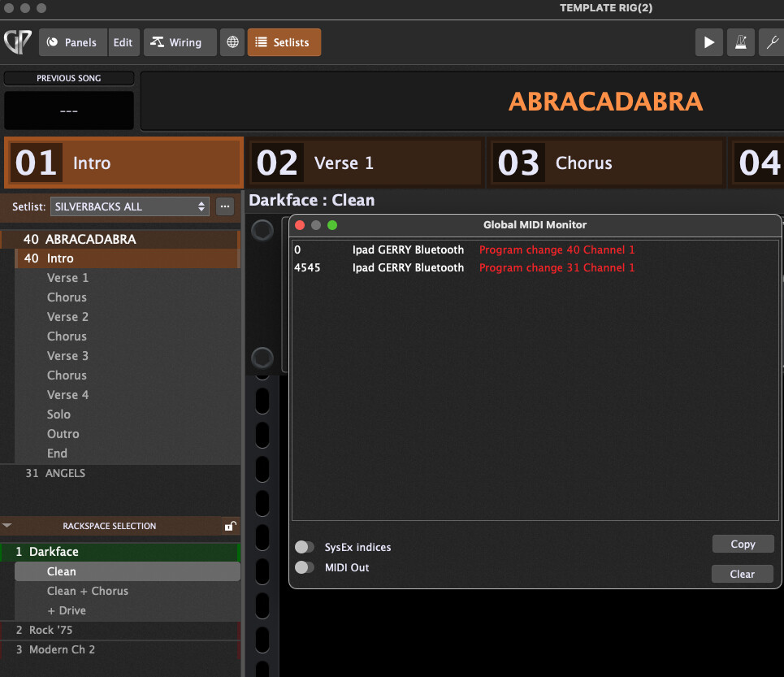Turn the top round knob on the panel
The height and width of the screenshot is (677, 784).
[262, 230]
